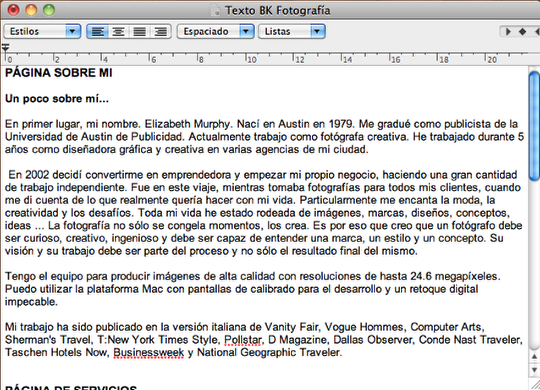
Task: Click the word impecable
Action: [x=30, y=302]
